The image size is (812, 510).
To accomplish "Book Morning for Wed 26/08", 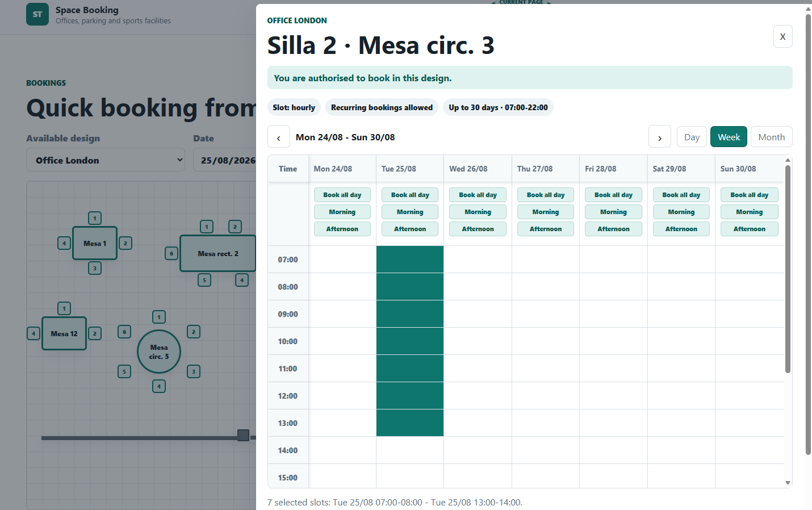I will [478, 212].
